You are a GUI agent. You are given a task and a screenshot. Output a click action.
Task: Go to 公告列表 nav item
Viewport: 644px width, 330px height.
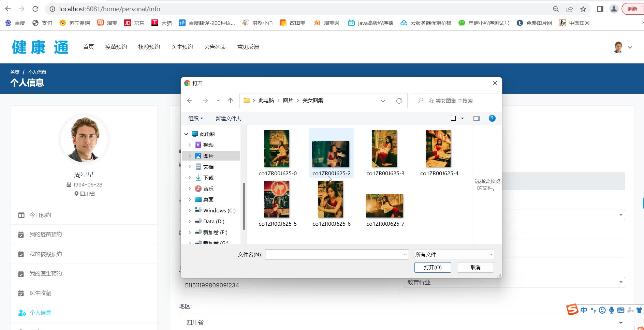tap(215, 47)
